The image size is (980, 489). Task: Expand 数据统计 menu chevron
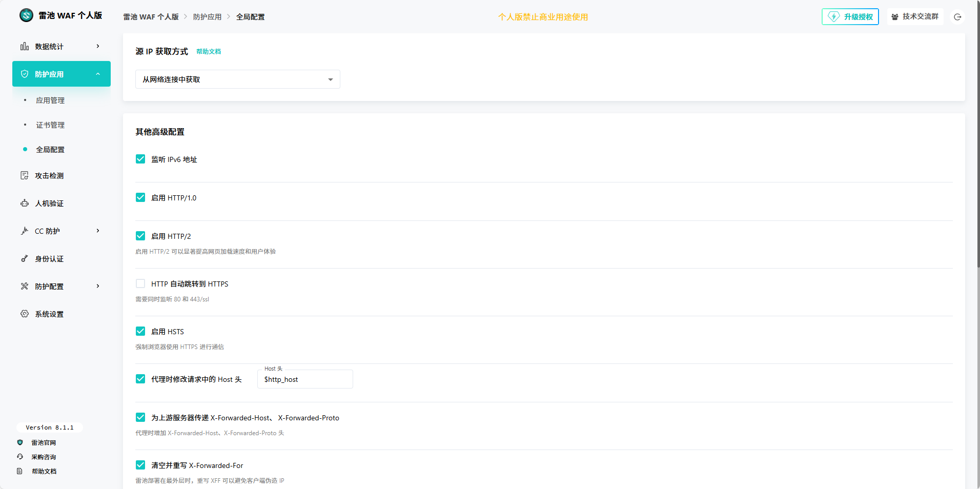[98, 46]
